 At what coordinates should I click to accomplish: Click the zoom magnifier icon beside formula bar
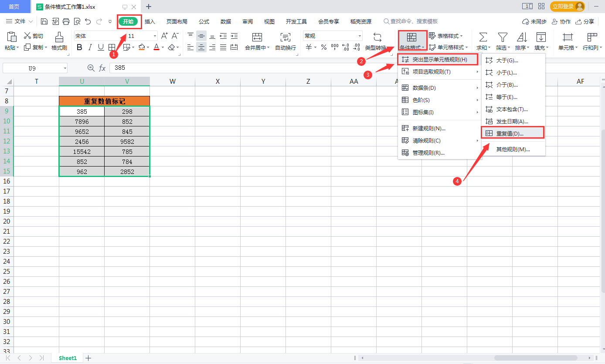point(91,68)
